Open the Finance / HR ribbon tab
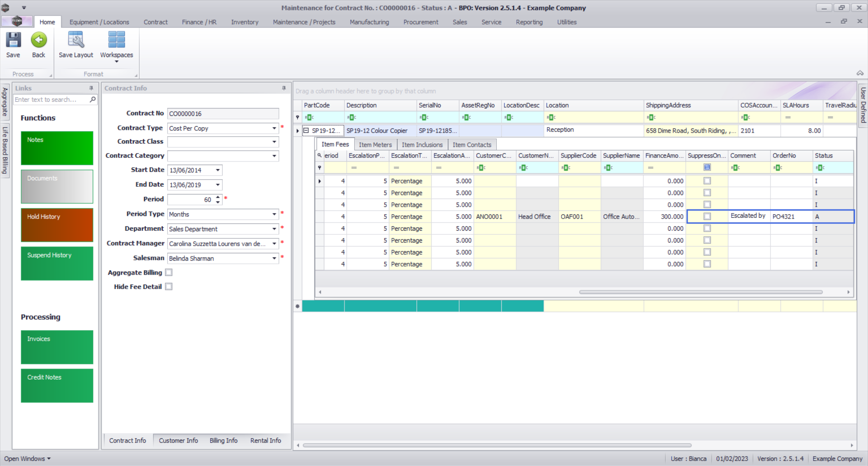The height and width of the screenshot is (466, 868). coord(199,22)
